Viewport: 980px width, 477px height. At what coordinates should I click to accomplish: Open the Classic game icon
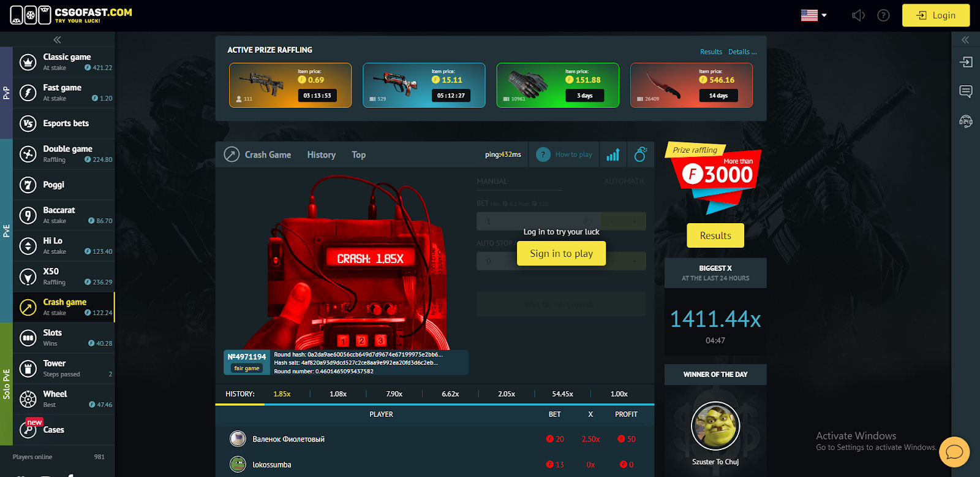click(28, 62)
